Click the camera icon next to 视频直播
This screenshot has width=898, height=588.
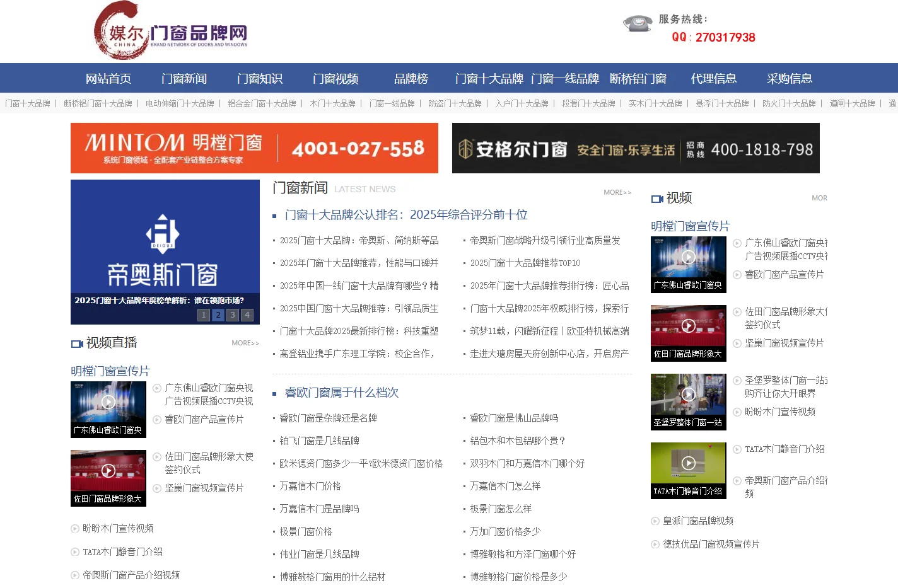tap(77, 343)
